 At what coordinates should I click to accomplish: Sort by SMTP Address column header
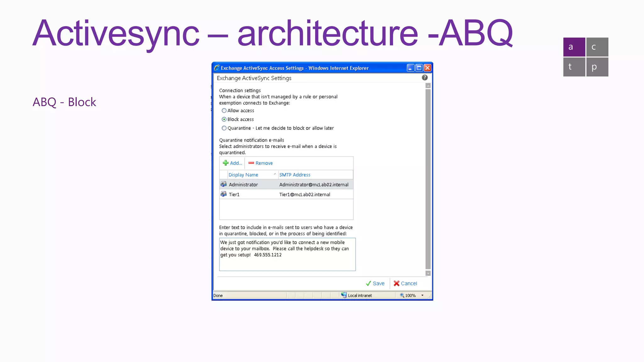pyautogui.click(x=315, y=175)
